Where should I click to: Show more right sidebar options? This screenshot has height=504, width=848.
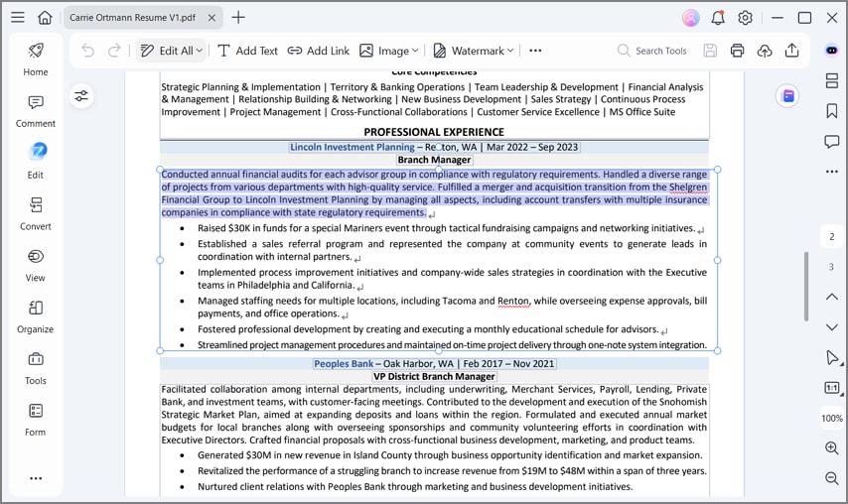(x=832, y=172)
